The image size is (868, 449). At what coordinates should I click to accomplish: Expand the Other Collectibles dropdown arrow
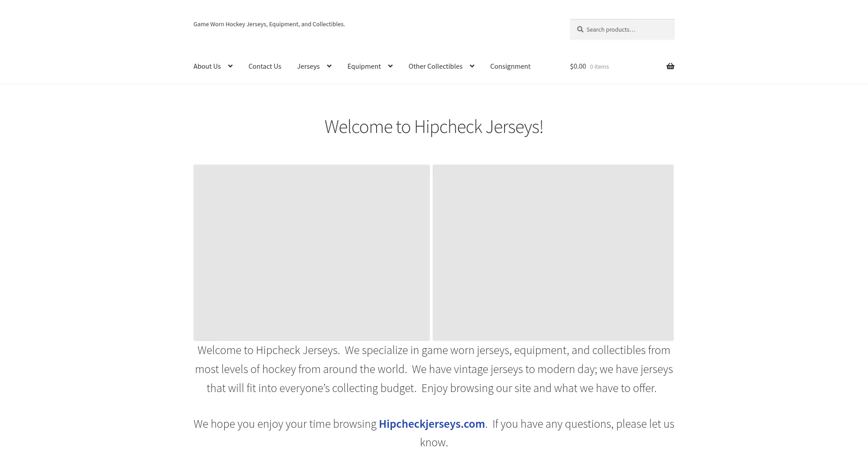click(472, 66)
